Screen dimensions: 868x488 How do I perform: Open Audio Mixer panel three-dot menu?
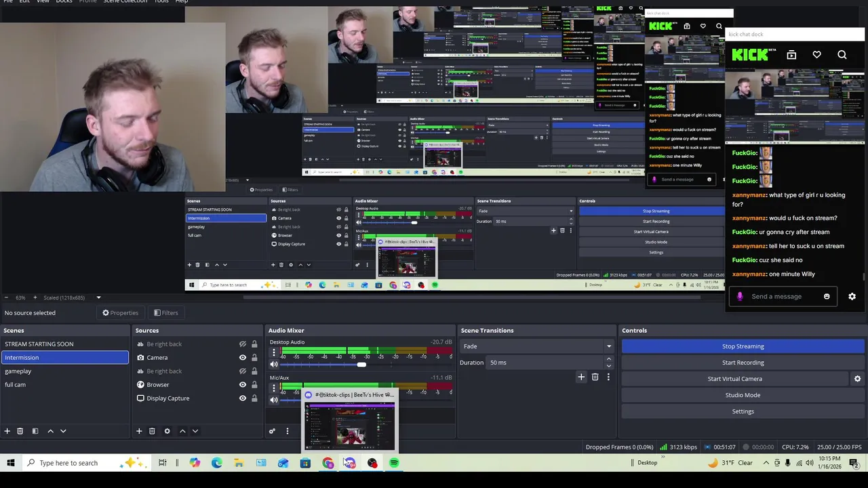(x=287, y=431)
